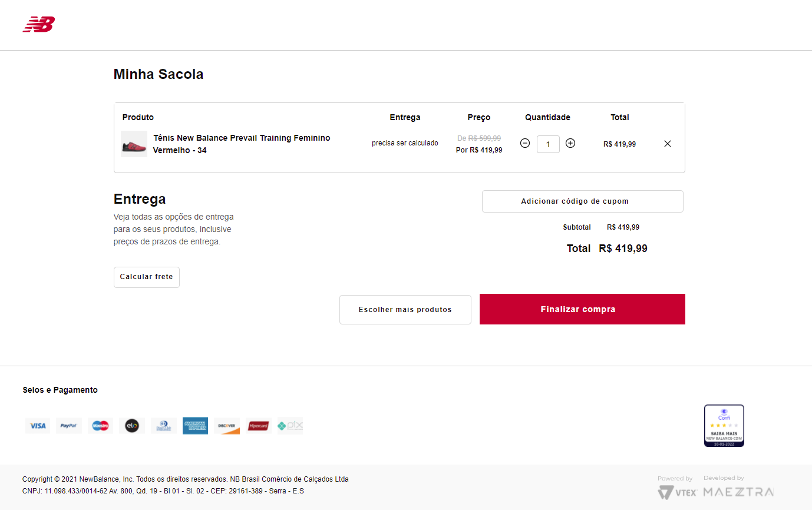Increase quantity with the plus icon
This screenshot has height=527, width=812.
point(570,143)
